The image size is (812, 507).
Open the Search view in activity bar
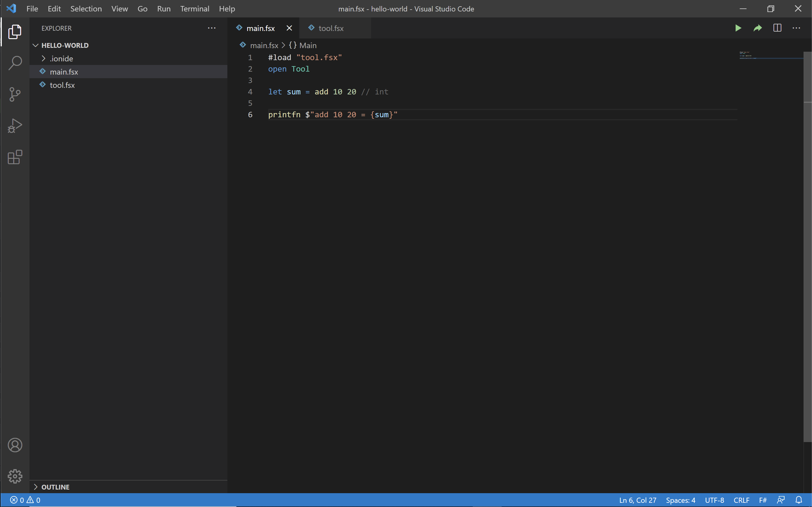coord(15,63)
